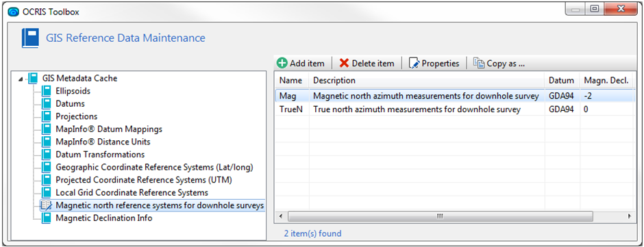The height and width of the screenshot is (247, 644).
Task: Sort by the Magn. Decl. column header
Action: coord(606,81)
